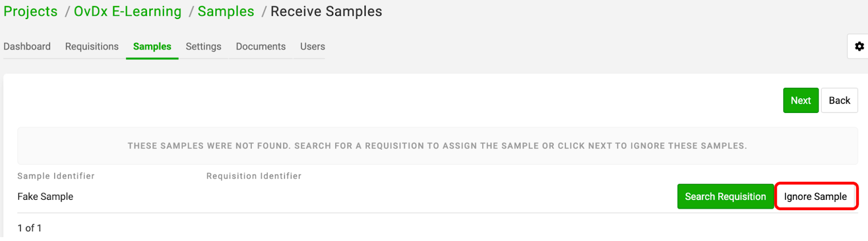
Task: Click the Requisition Identifier column header
Action: (254, 176)
